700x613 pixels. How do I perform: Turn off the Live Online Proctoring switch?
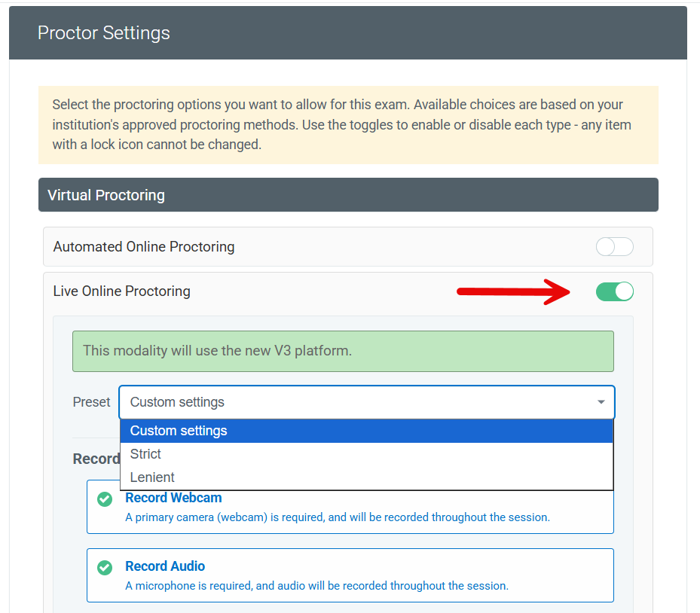pyautogui.click(x=614, y=291)
